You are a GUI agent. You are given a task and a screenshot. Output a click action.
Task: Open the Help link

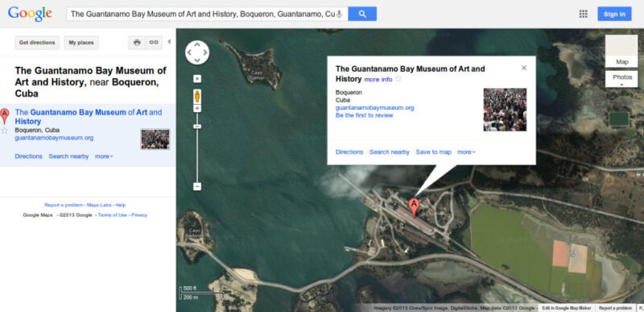coord(120,205)
